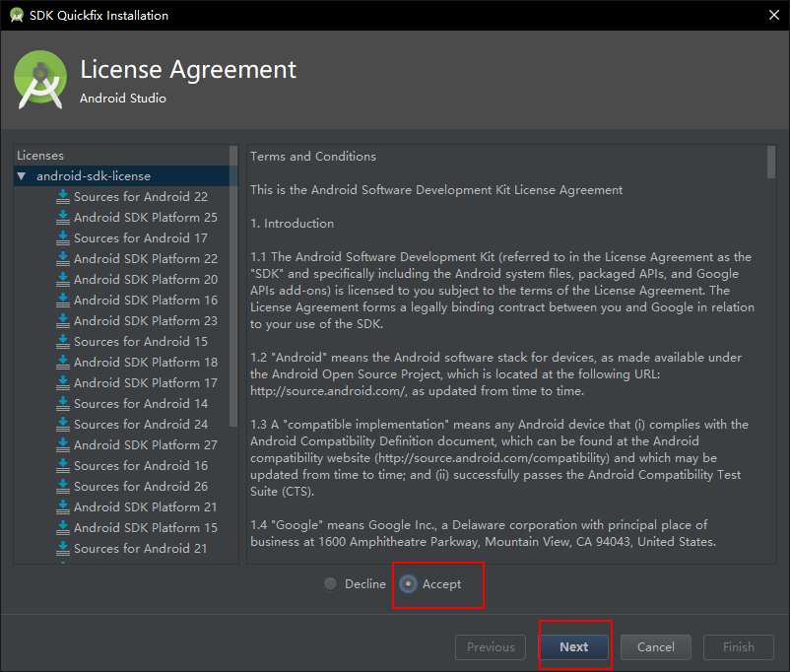Select 'Android SDK Platform 27' text row
790x672 pixels.
coord(146,444)
